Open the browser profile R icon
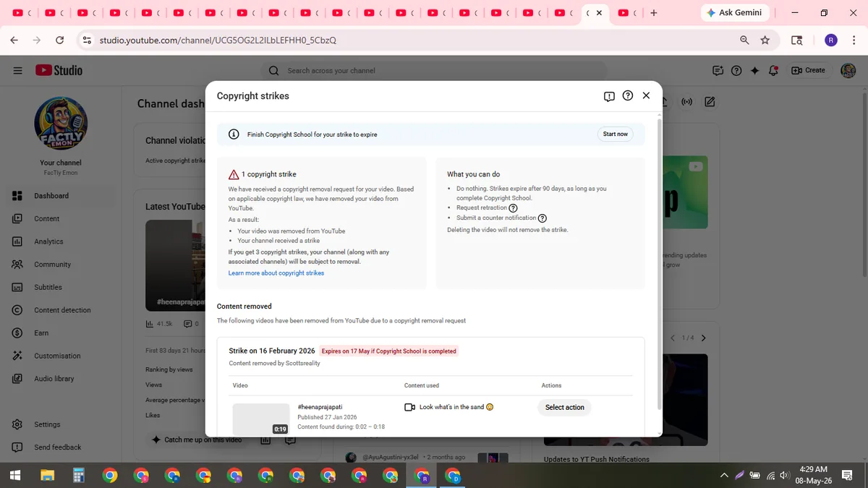The width and height of the screenshot is (868, 488). click(831, 40)
